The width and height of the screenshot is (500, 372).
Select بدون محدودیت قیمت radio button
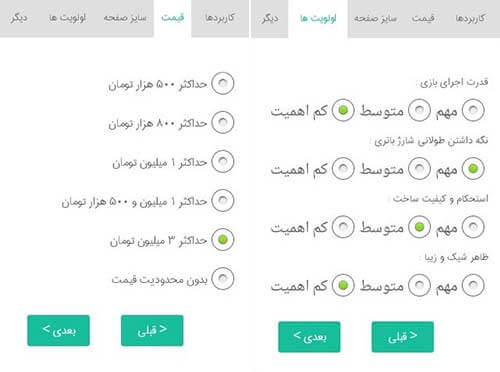[x=223, y=278]
